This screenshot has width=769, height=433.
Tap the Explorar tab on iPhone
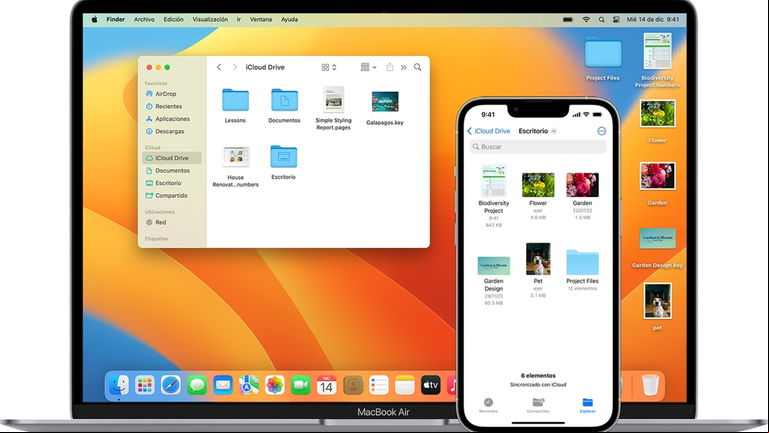(x=587, y=406)
